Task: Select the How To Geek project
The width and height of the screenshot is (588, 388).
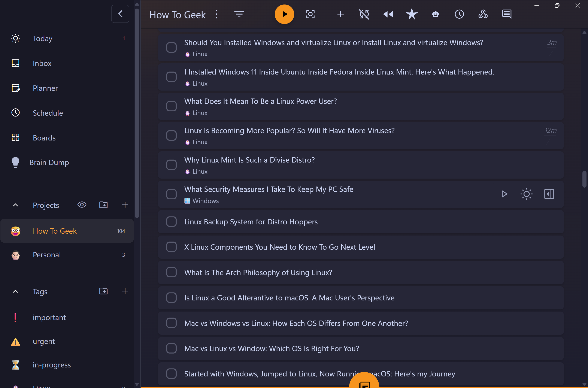Action: tap(67, 231)
